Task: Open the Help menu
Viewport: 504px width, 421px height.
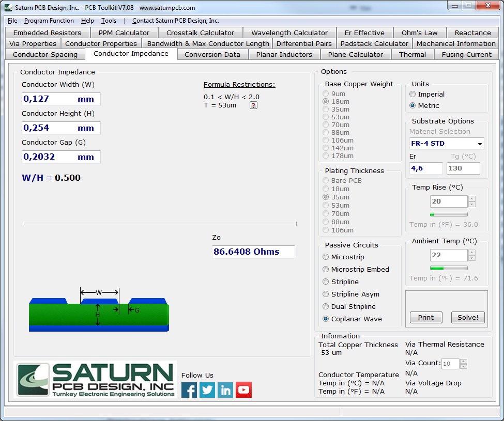Action: (87, 21)
